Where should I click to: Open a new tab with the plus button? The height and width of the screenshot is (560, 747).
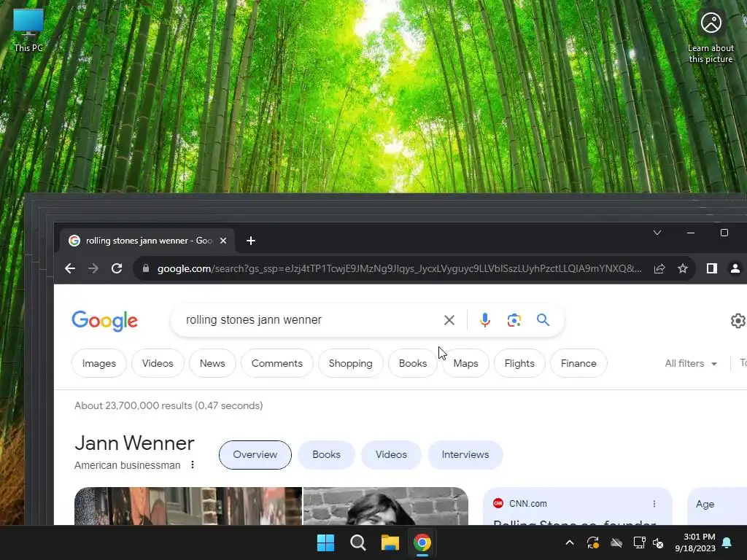click(251, 241)
